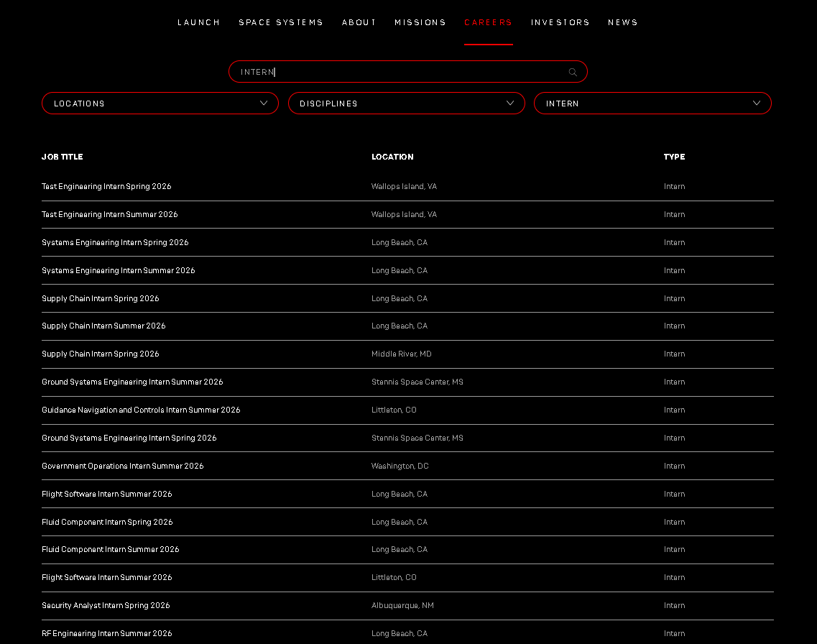This screenshot has width=817, height=644.
Task: Open Ground Systems Engineering Intern Summer 2026
Action: 132,382
